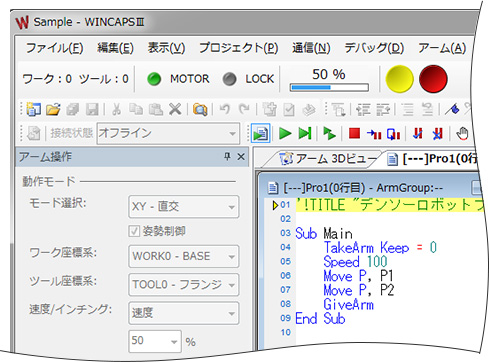This screenshot has width=489, height=362.
Task: Click the highlighted '!TITLE line 01
Action: click(389, 205)
